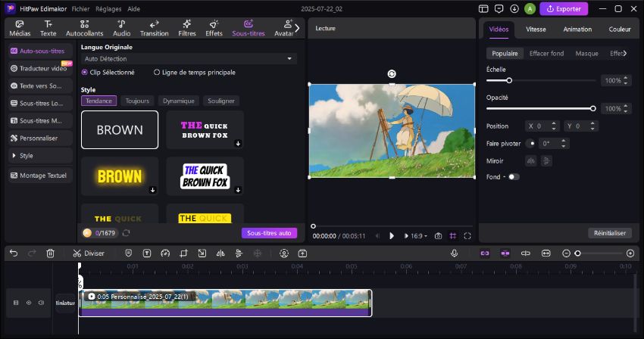This screenshot has width=644, height=339.
Task: Open the speed gauge tool
Action: 165,253
